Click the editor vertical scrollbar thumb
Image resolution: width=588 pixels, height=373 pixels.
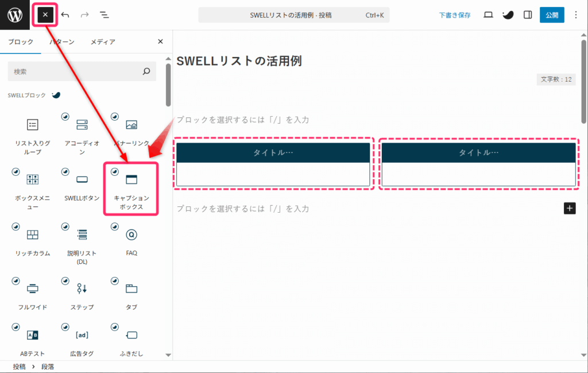pos(583,82)
